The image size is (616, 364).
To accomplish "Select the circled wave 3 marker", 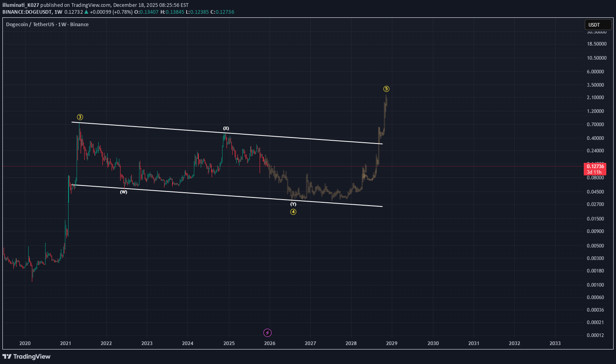I will pyautogui.click(x=79, y=117).
